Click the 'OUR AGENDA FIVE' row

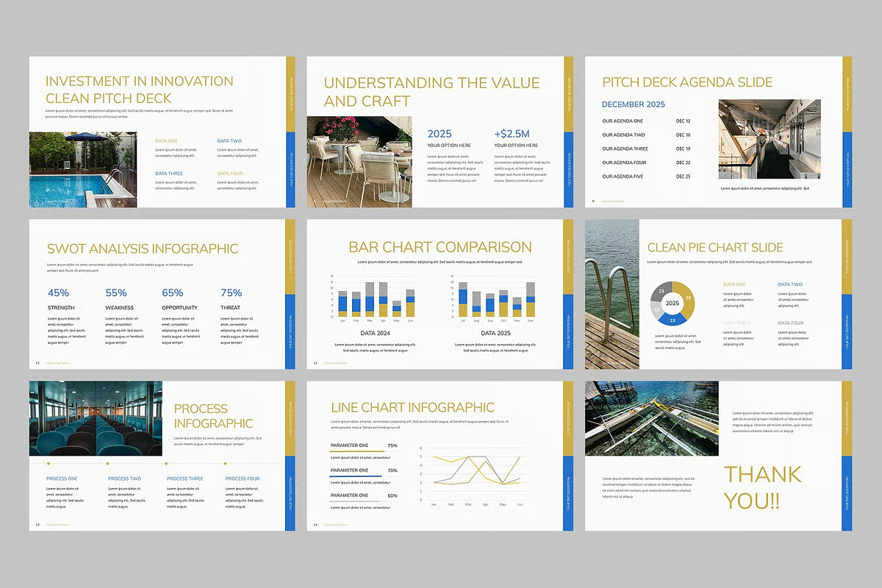[646, 177]
